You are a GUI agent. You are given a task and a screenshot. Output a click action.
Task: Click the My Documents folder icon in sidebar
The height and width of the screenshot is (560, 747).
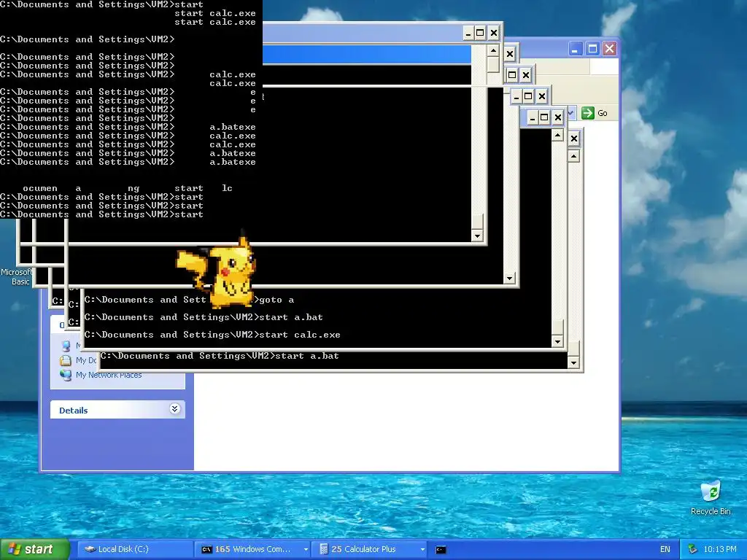click(66, 360)
